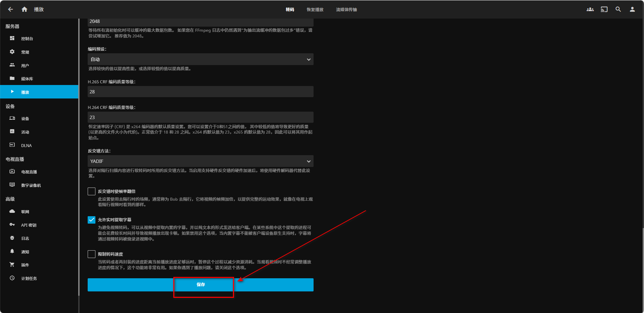The width and height of the screenshot is (644, 313).
Task: Click the H.265 CRF quality field
Action: pyautogui.click(x=200, y=92)
